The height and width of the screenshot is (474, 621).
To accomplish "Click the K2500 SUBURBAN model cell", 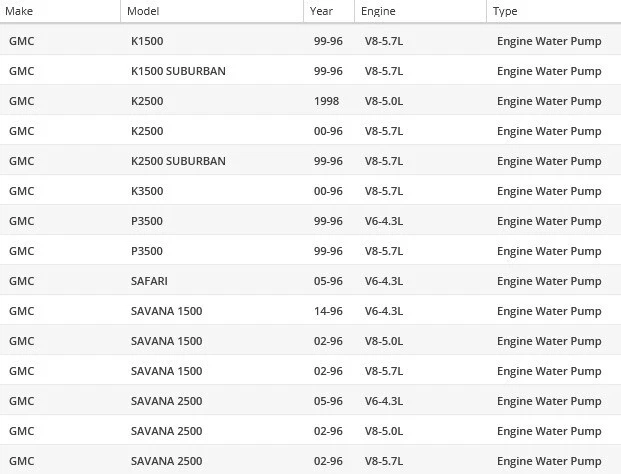I will pyautogui.click(x=178, y=161).
